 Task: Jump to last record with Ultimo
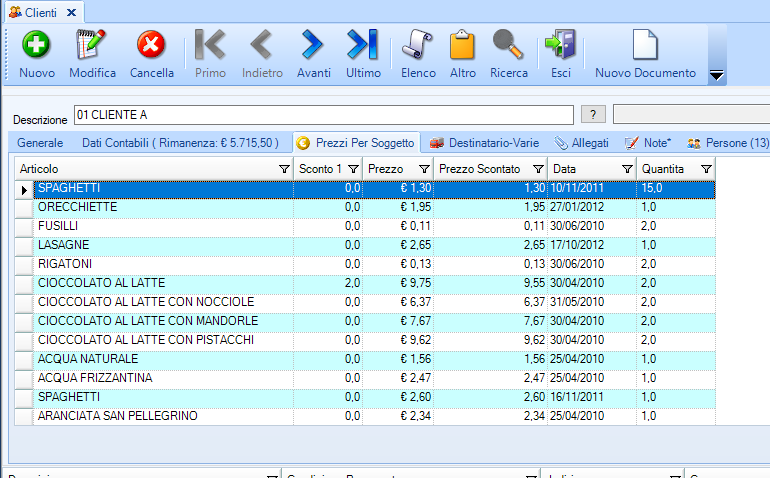363,46
